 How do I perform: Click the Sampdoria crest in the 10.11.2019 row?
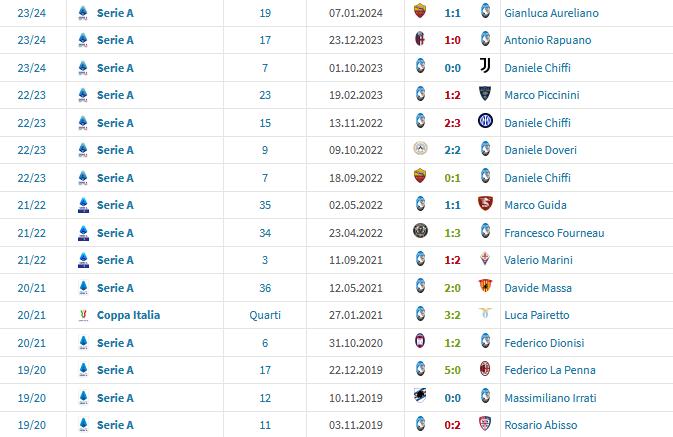[x=421, y=397]
